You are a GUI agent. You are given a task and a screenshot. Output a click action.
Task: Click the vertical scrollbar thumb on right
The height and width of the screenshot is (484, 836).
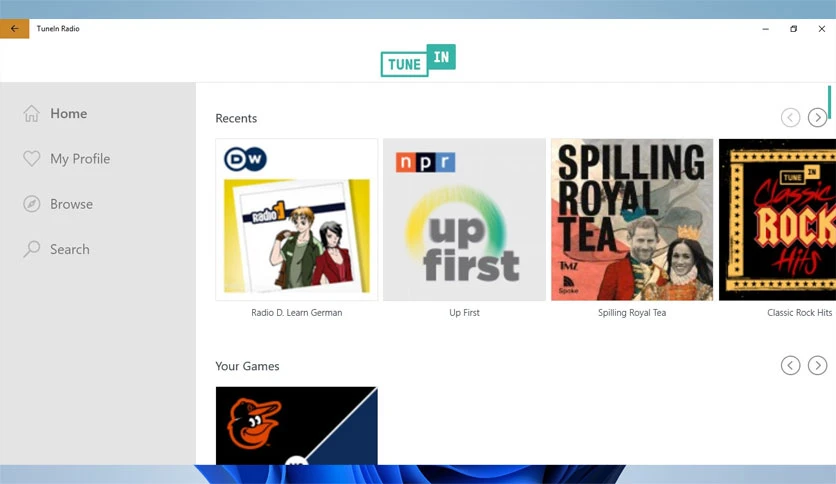829,102
